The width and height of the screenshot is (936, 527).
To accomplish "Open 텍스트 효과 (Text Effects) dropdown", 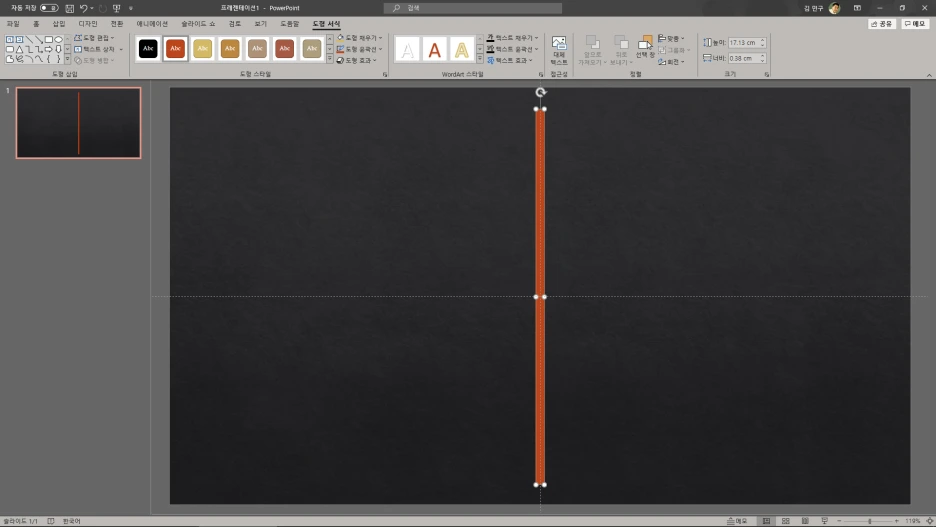I will click(510, 60).
